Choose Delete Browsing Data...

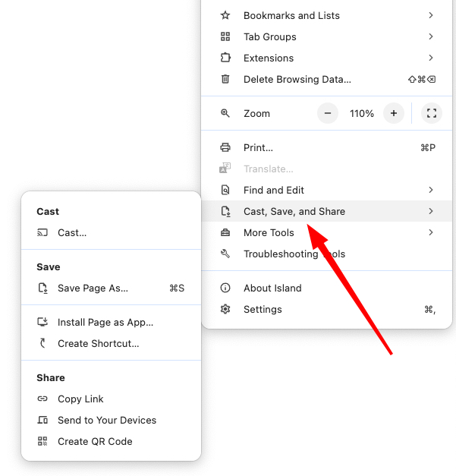[327, 79]
